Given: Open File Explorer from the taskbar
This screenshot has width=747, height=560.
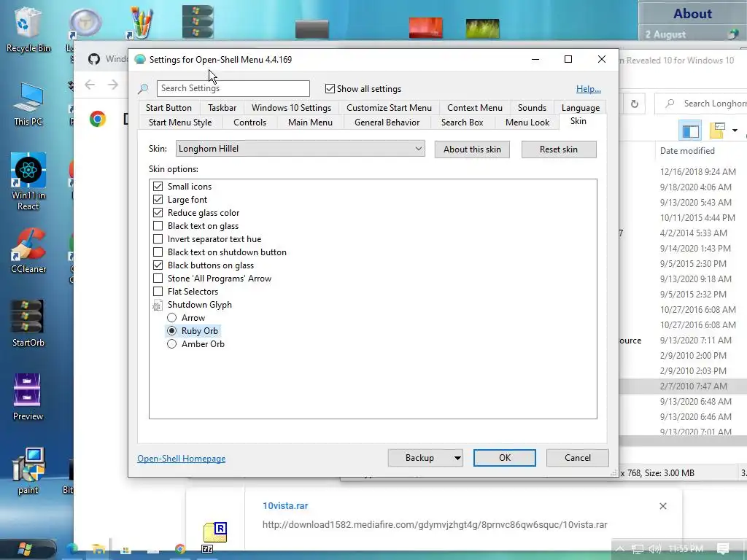Looking at the screenshot, I should click(98, 549).
